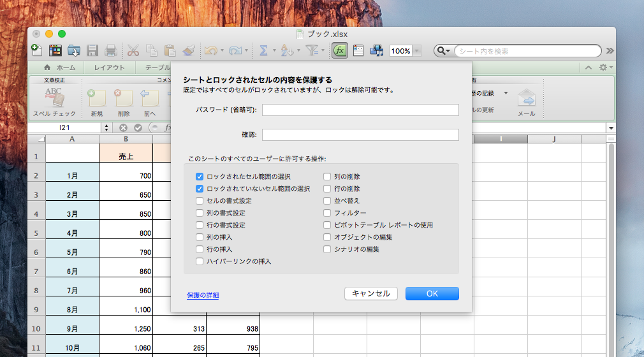Screen dimensions: 644x357
Task: Open the ribbon settings gear menu
Action: (605, 68)
